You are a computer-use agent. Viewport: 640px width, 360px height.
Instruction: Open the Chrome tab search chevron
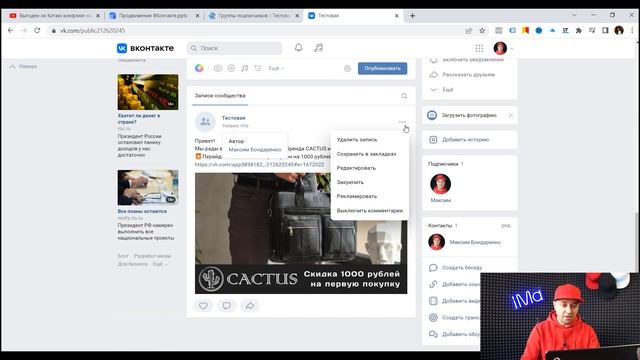pyautogui.click(x=574, y=15)
